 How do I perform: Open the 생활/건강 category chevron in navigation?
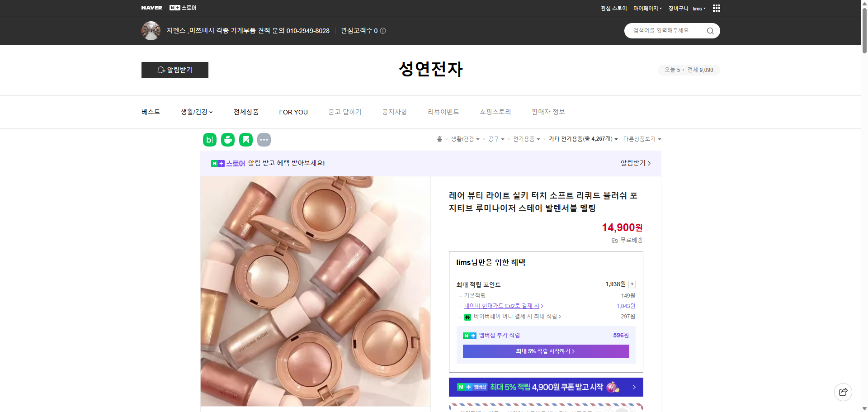point(211,112)
